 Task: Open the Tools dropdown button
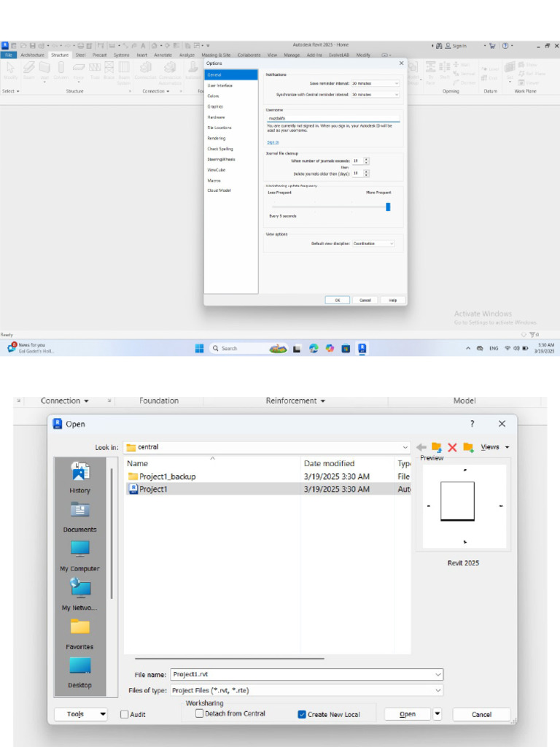click(80, 714)
